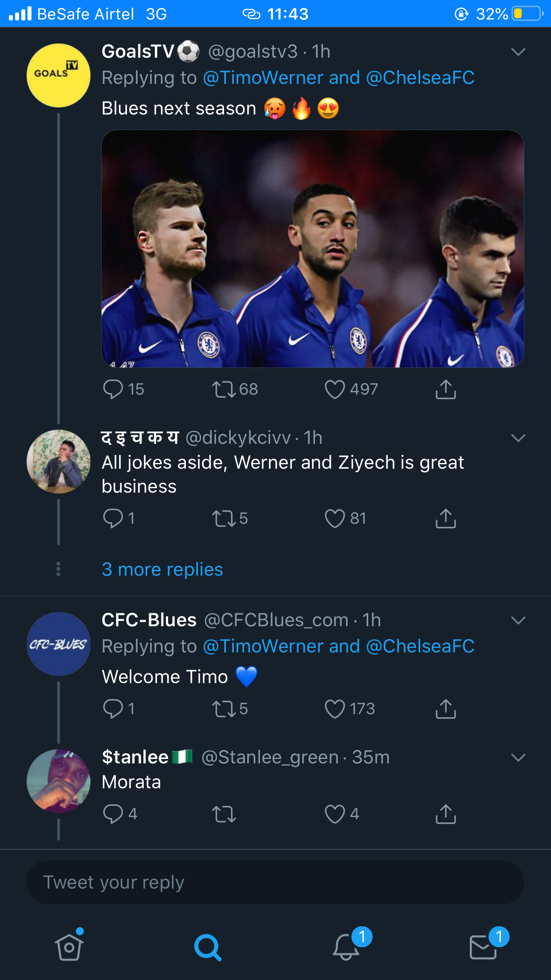Open the GoalsTV yellow profile avatar
This screenshot has height=980, width=551.
pyautogui.click(x=59, y=75)
